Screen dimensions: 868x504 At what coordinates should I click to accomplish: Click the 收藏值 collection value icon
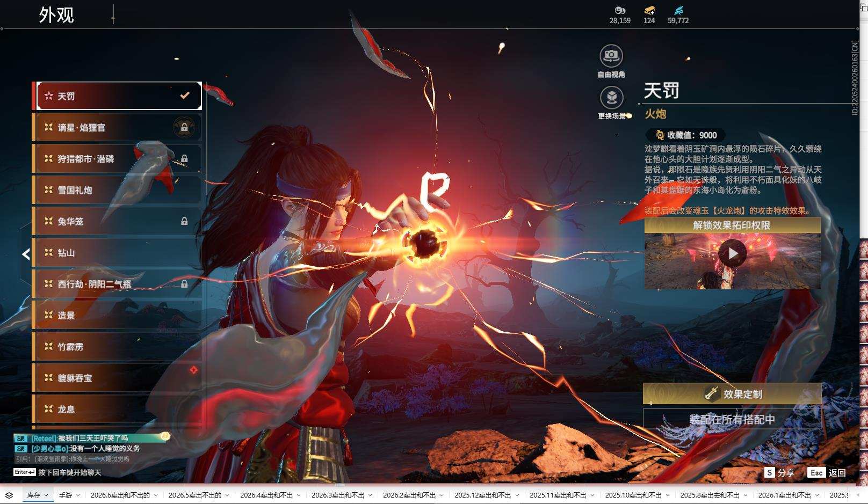(x=660, y=135)
